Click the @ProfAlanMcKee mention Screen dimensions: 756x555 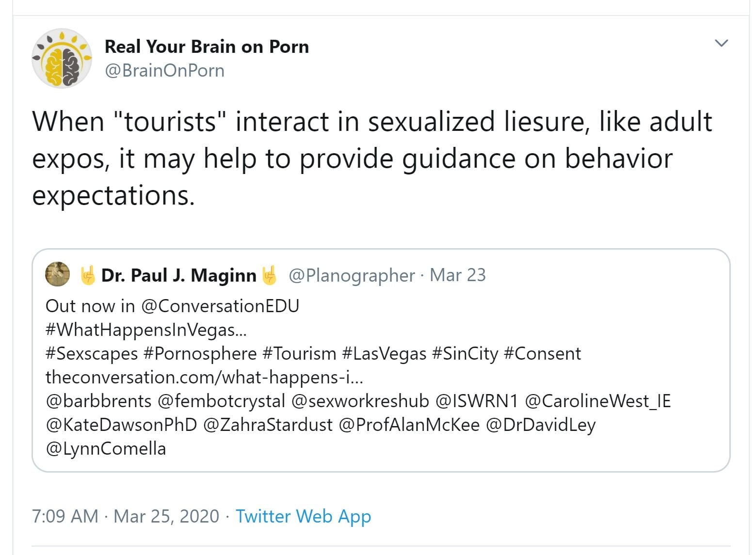click(409, 425)
